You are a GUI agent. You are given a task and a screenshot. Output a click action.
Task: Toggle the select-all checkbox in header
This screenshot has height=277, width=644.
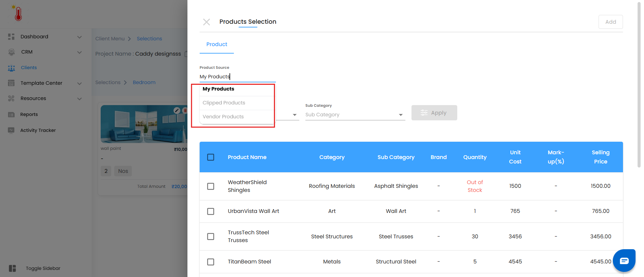coord(210,157)
